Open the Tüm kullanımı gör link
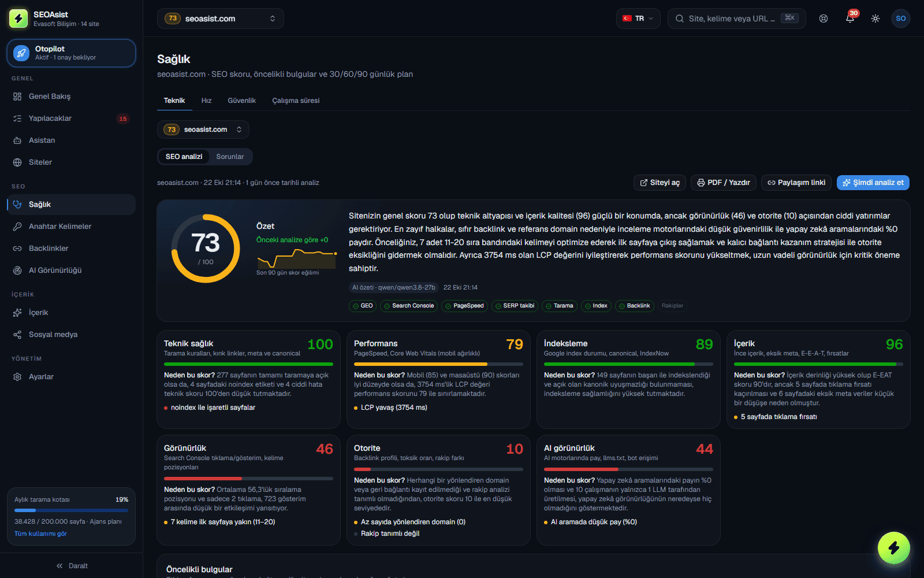This screenshot has height=578, width=924. click(40, 534)
